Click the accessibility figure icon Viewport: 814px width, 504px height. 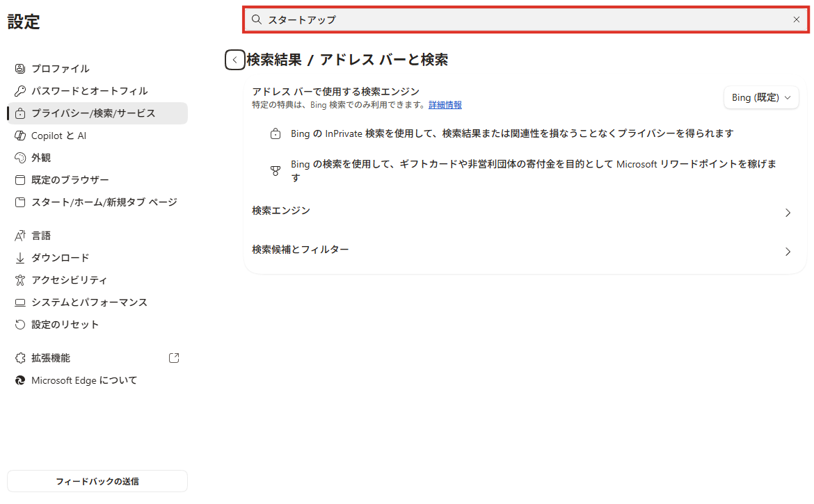click(x=19, y=280)
